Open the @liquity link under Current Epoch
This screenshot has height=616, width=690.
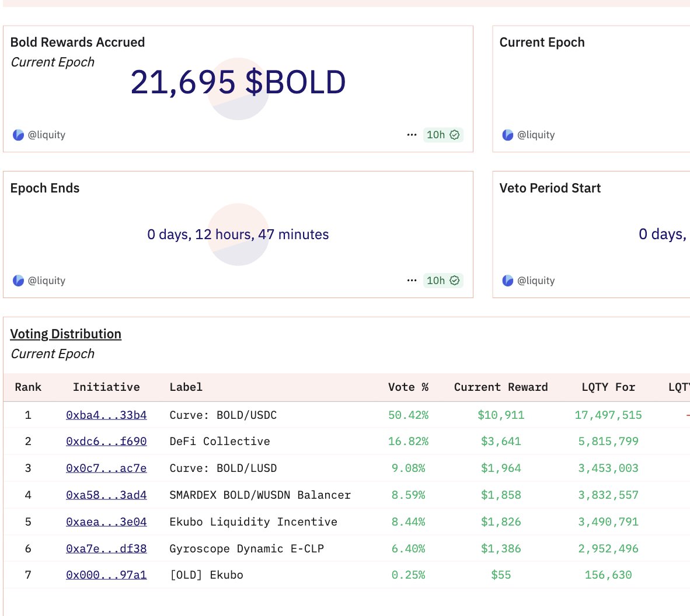[x=536, y=135]
